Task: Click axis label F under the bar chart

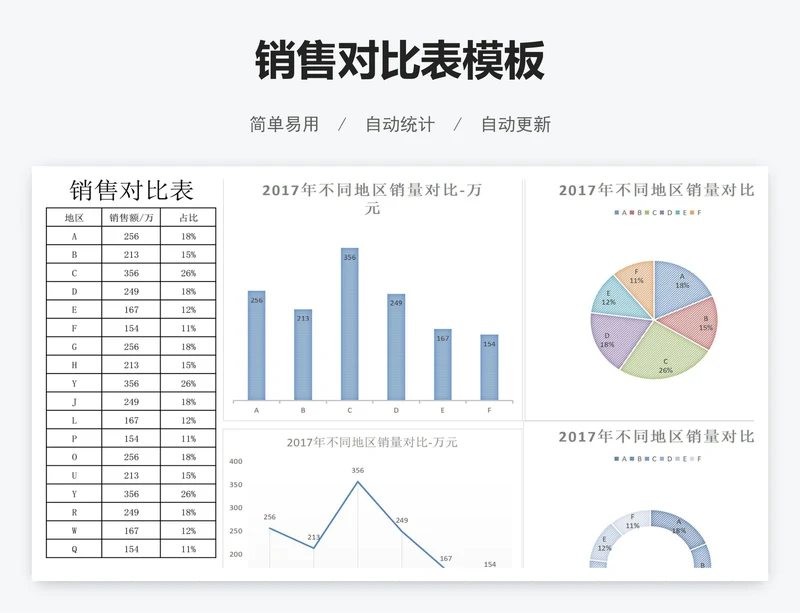Action: 489,410
